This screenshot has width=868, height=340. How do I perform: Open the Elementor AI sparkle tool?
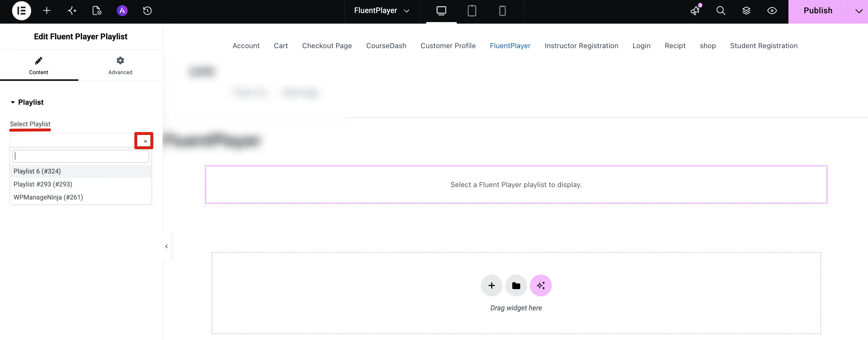72,11
